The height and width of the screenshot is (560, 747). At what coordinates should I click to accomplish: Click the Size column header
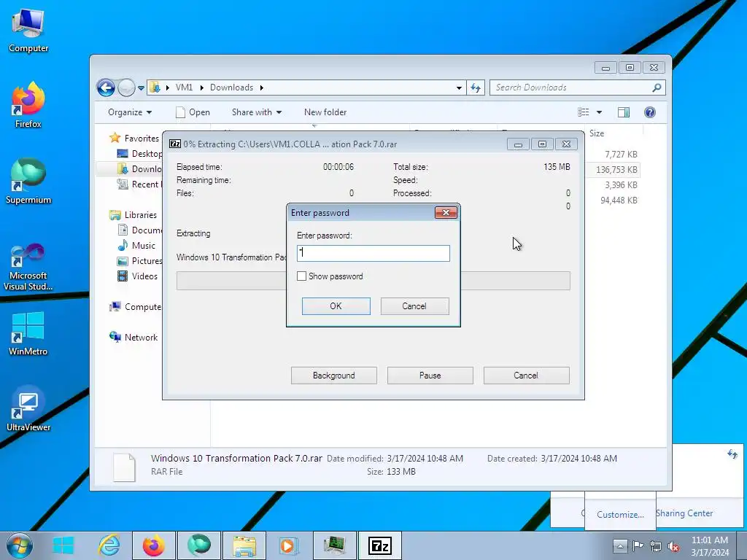[x=597, y=133]
